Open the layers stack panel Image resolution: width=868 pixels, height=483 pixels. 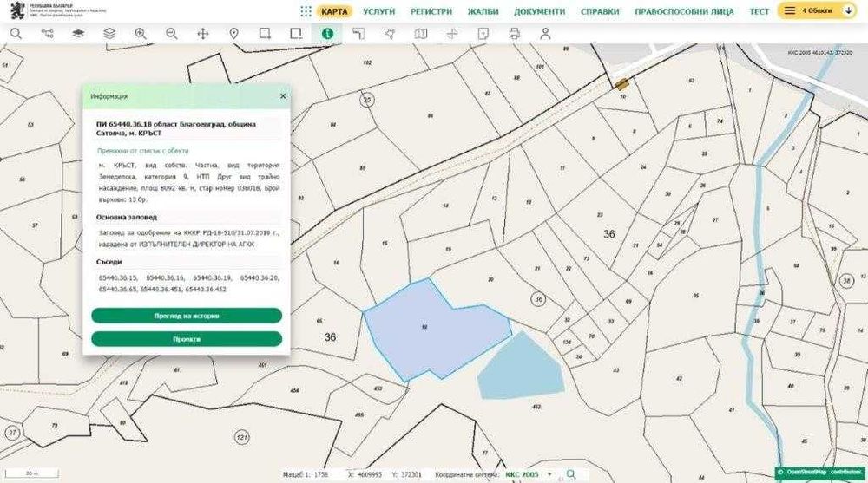pos(109,34)
